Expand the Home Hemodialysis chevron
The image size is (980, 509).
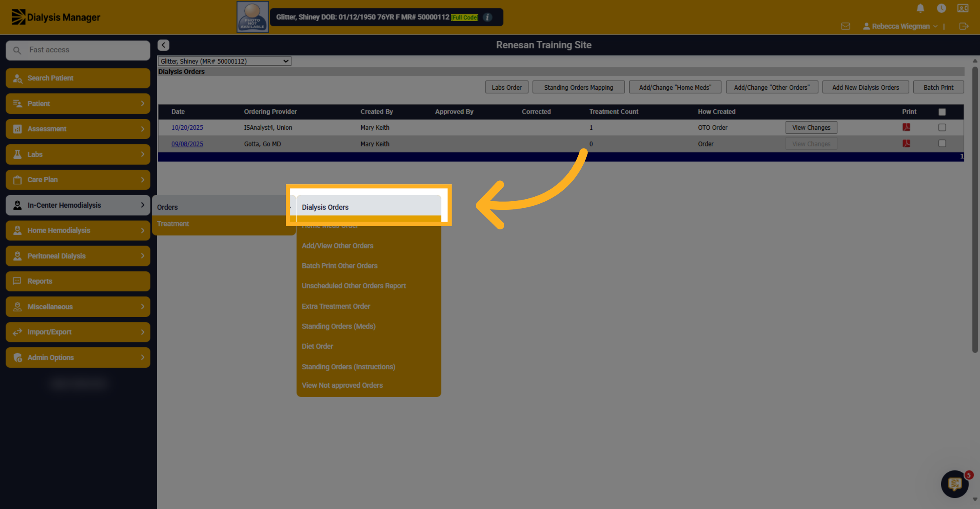point(143,230)
